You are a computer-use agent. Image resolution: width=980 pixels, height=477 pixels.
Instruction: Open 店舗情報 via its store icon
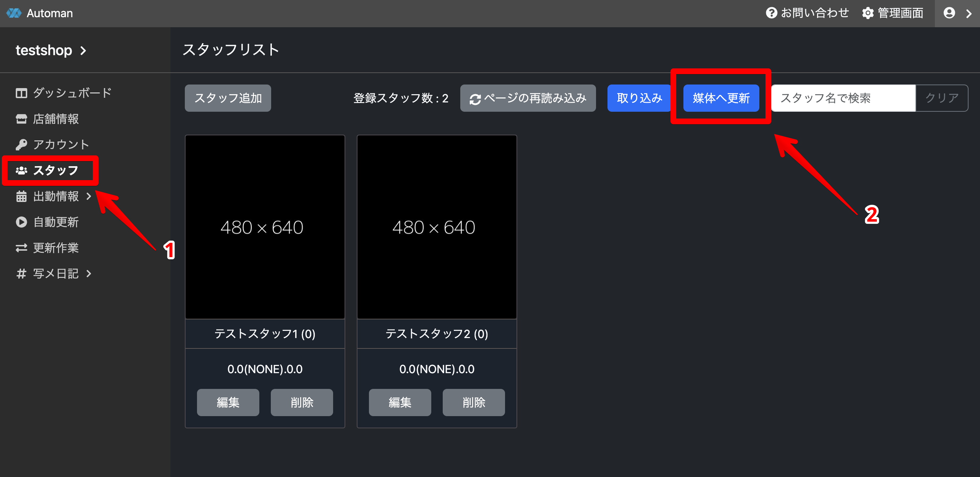[21, 119]
